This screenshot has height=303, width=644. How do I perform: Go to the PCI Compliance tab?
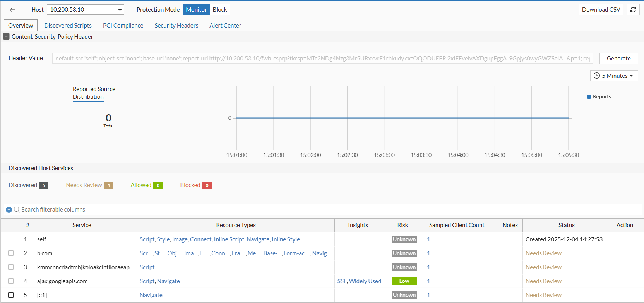click(x=123, y=26)
